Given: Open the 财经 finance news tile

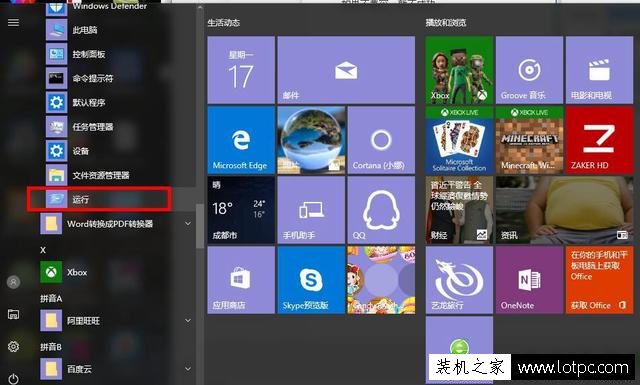Looking at the screenshot, I should click(x=459, y=210).
